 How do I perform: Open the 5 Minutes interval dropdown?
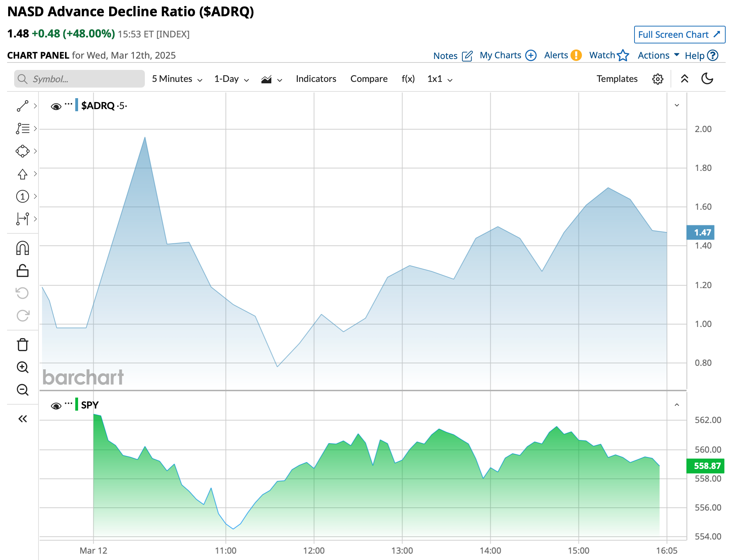click(x=177, y=79)
